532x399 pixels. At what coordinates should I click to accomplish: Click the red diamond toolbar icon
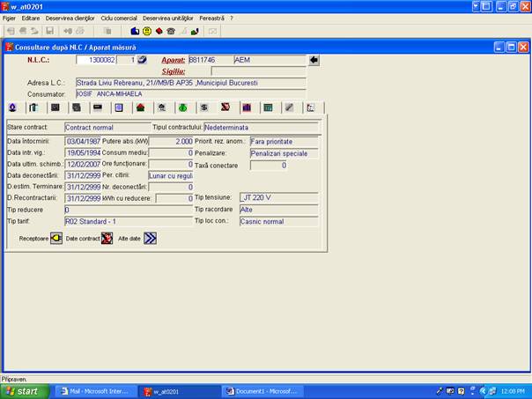(159, 31)
